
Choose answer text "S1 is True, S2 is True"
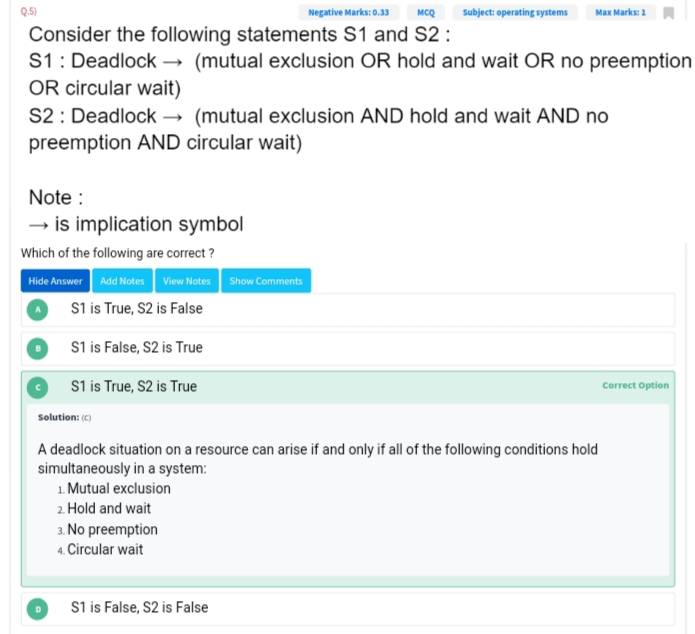[134, 387]
